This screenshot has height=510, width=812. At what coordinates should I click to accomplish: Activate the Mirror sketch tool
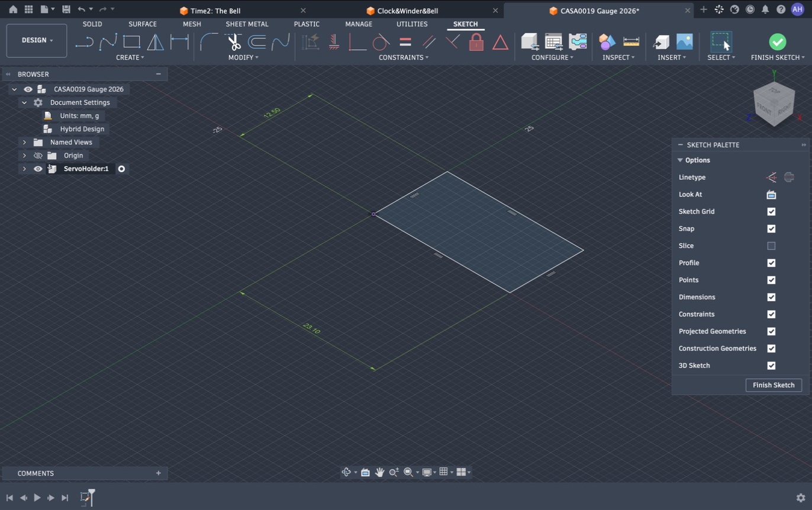(x=155, y=42)
